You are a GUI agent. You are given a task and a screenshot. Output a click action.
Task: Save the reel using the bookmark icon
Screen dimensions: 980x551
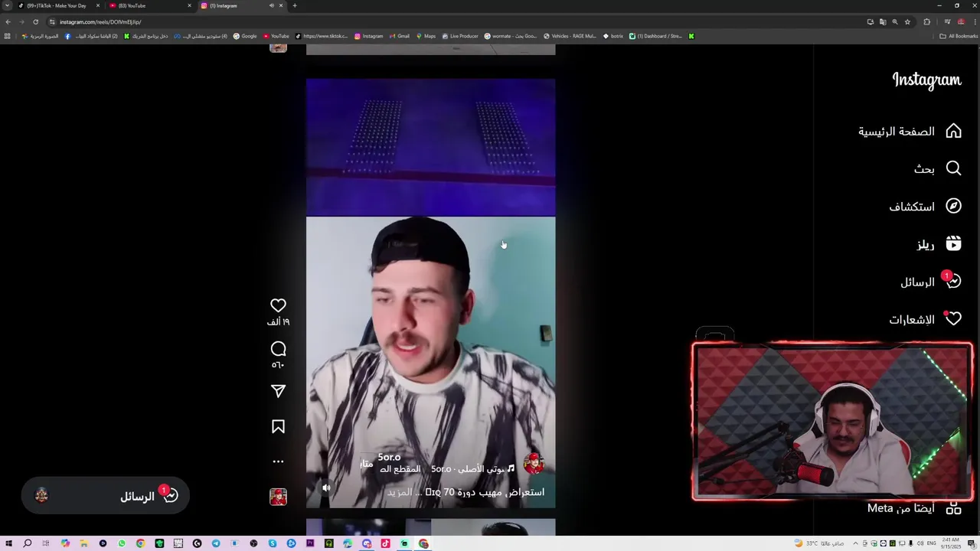coord(278,427)
